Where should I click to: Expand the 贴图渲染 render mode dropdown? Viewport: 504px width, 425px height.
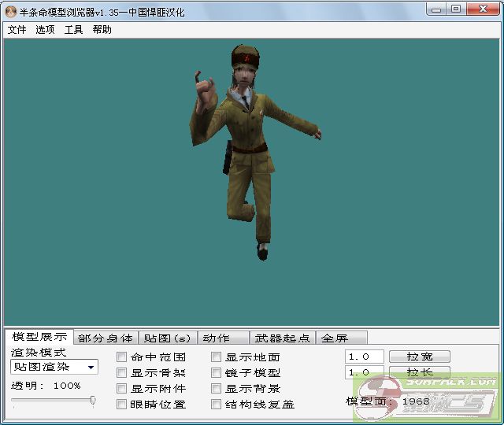(91, 367)
